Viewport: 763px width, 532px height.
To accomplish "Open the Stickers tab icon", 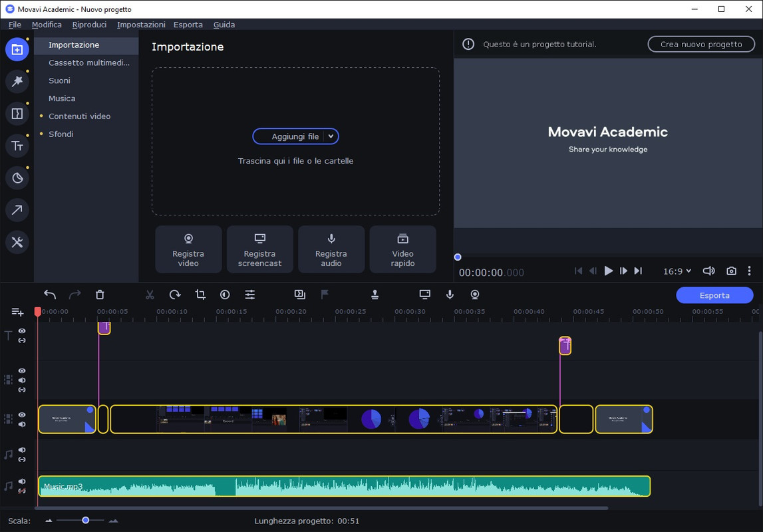I will point(17,178).
